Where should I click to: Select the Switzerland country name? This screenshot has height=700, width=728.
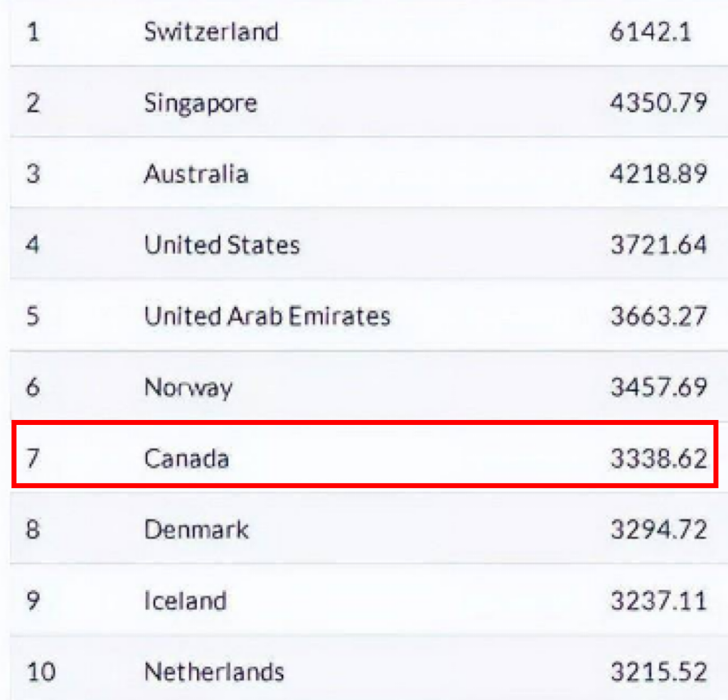point(211,32)
